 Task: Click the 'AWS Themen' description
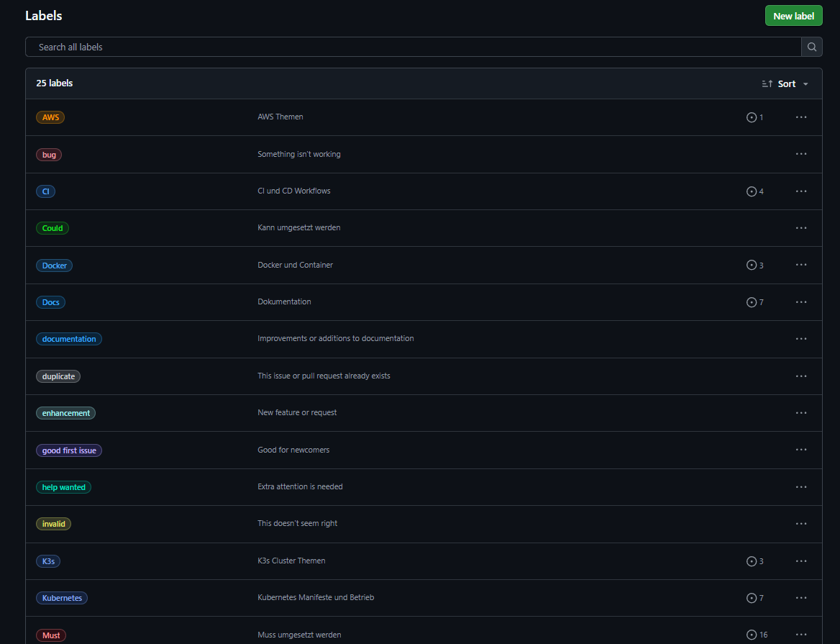click(x=280, y=117)
